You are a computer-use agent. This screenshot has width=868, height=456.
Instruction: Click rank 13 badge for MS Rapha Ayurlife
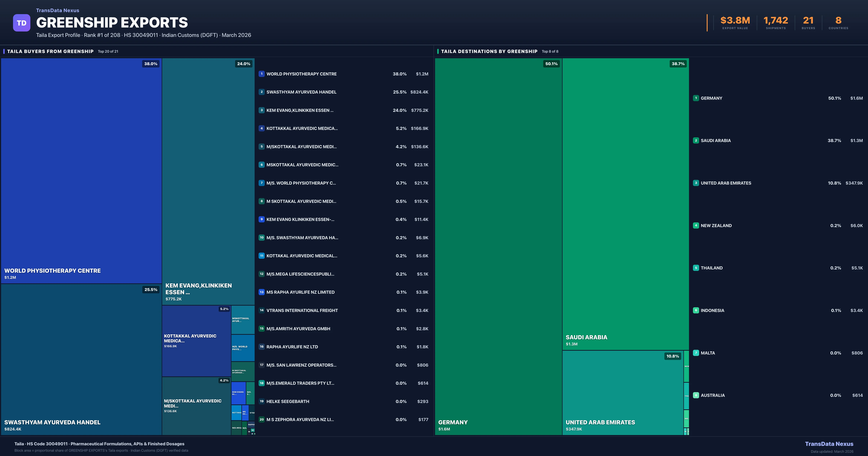pyautogui.click(x=261, y=292)
